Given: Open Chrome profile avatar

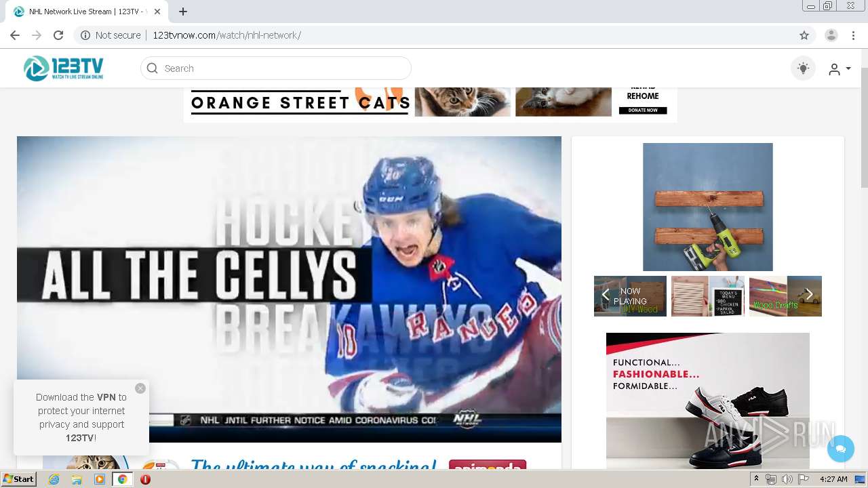Looking at the screenshot, I should click(x=831, y=35).
